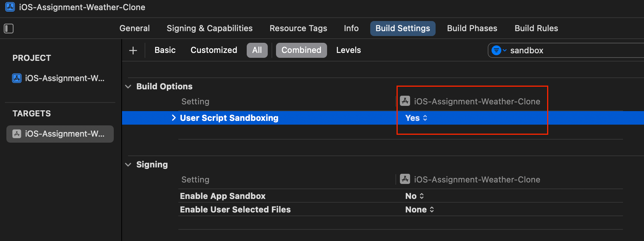The image size is (644, 241).
Task: Select the Enable App Sandbox setting row
Action: click(x=400, y=196)
